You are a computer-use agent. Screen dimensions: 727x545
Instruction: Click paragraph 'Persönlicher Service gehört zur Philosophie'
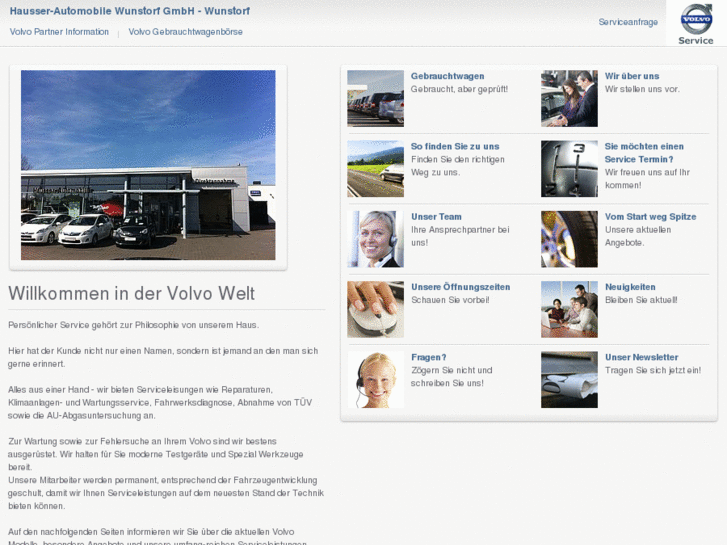[134, 325]
